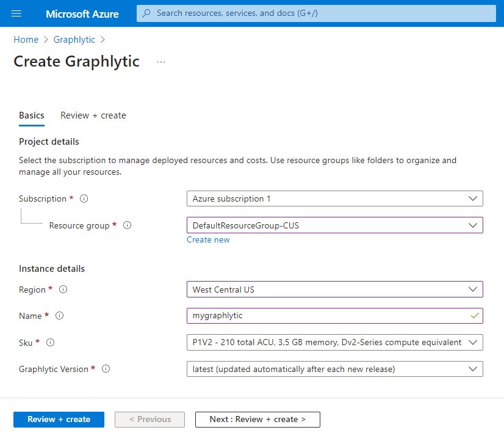Show the Region info tooltip icon
The width and height of the screenshot is (504, 441).
click(x=63, y=290)
